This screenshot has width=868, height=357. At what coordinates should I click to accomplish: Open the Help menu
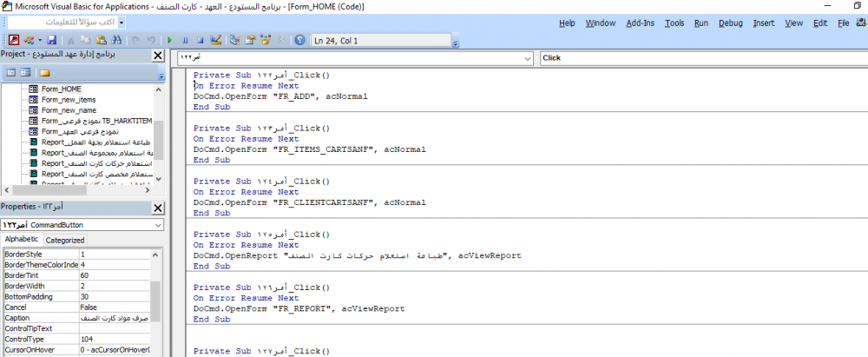tap(567, 23)
